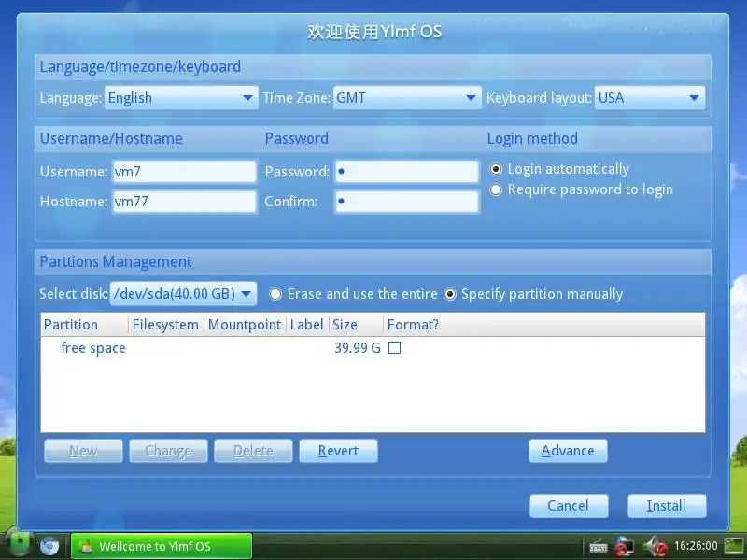Click the muted volume tray icon
This screenshot has width=747, height=560.
pyautogui.click(x=655, y=546)
